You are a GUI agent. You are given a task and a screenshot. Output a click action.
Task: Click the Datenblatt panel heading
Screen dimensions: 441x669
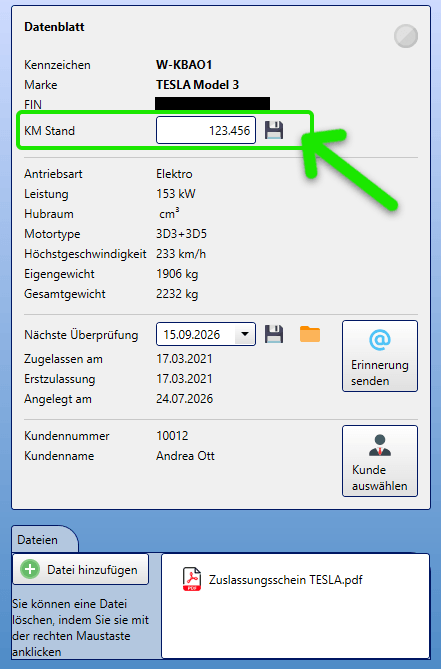[54, 27]
